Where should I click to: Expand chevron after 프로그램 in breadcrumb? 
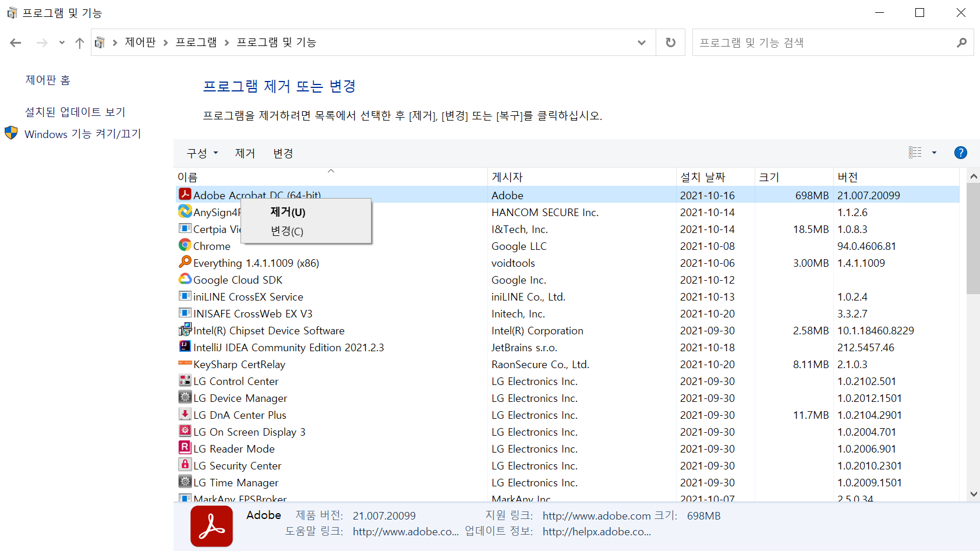coord(227,43)
